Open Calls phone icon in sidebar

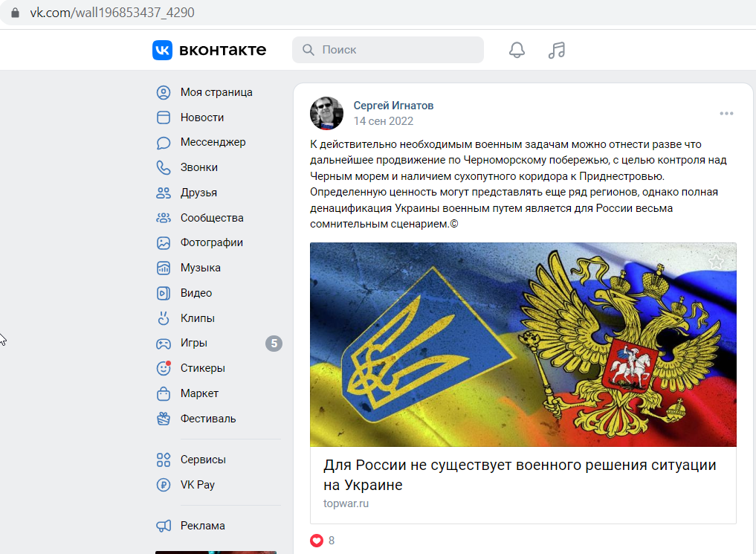click(164, 167)
